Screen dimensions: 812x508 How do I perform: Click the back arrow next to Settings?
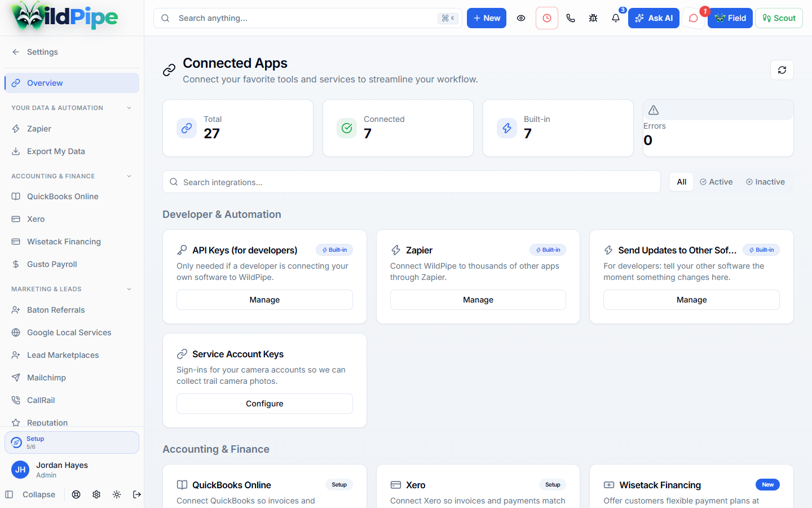click(16, 52)
